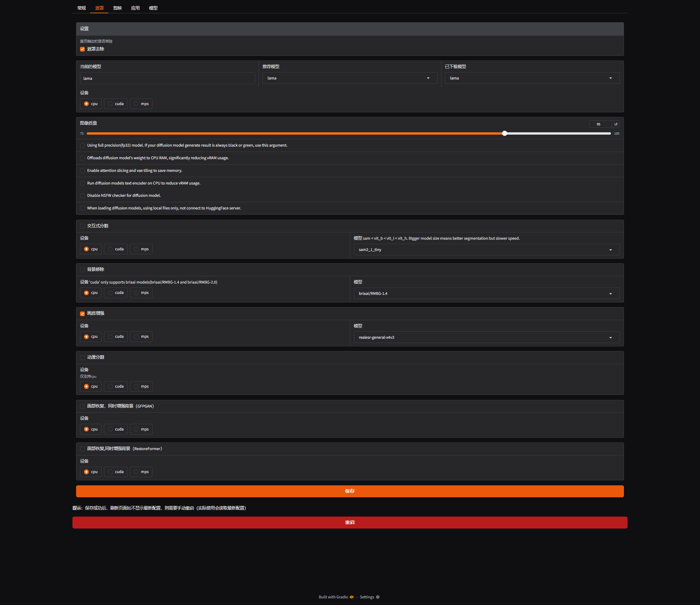
Task: Select cpu for 动漫分割 device
Action: point(91,386)
